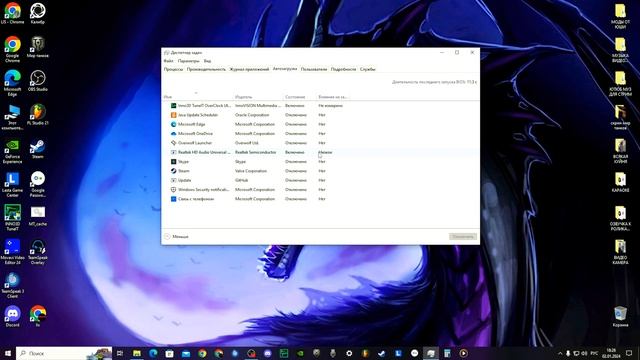The image size is (640, 360).
Task: Select Inno3D TuneIT OverClock startup icon
Action: 173,106
